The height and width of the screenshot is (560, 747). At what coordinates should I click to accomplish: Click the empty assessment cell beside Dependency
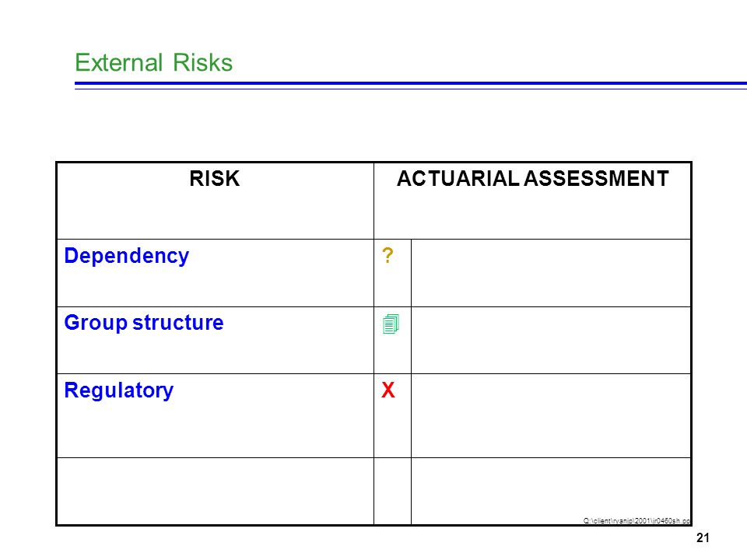tap(551, 273)
